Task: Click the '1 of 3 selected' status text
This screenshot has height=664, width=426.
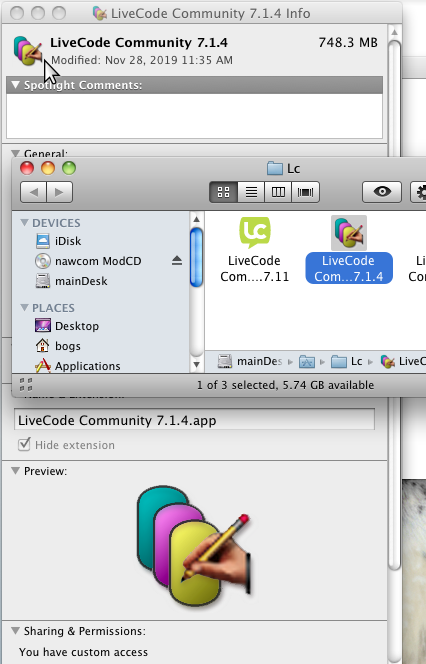Action: click(285, 385)
